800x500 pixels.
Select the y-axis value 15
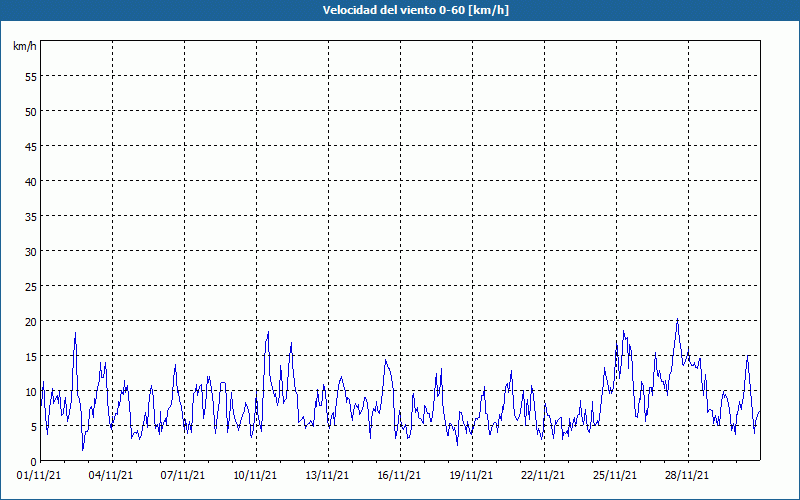[31, 357]
